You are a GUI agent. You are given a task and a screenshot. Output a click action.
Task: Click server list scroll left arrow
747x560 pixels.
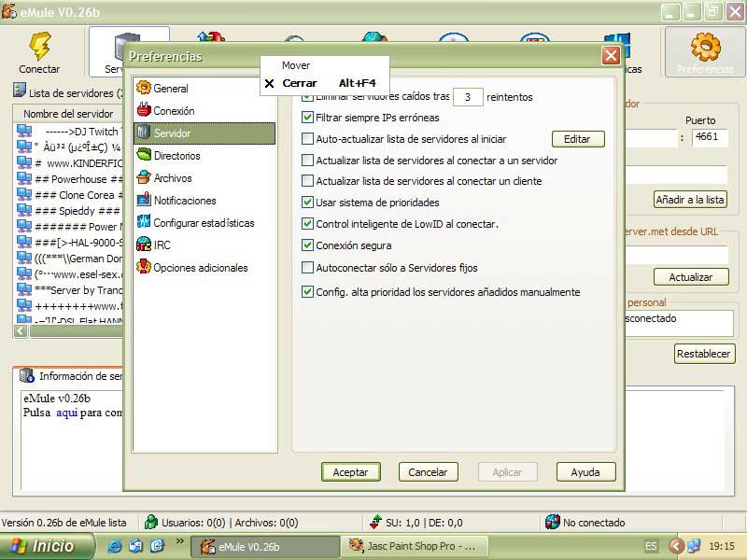click(x=21, y=331)
